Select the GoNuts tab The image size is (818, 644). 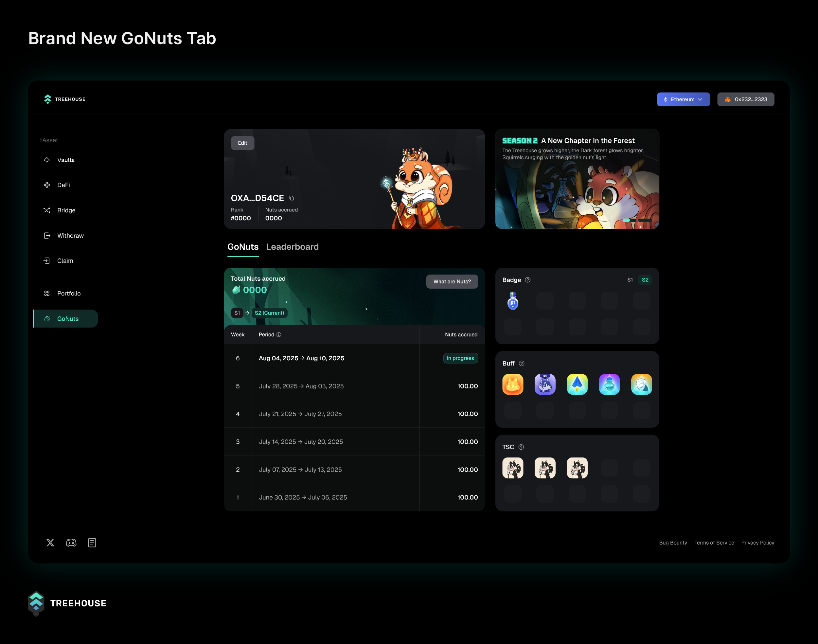pos(243,247)
